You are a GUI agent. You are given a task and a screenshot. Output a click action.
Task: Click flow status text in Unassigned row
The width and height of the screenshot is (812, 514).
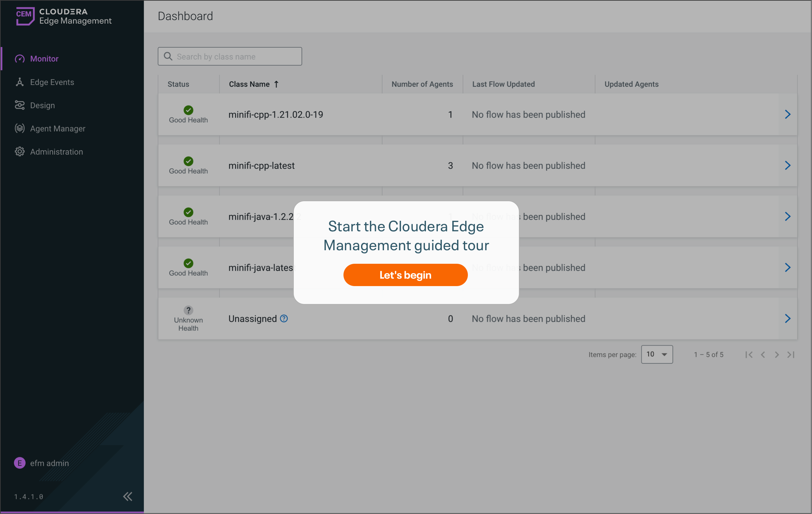528,319
